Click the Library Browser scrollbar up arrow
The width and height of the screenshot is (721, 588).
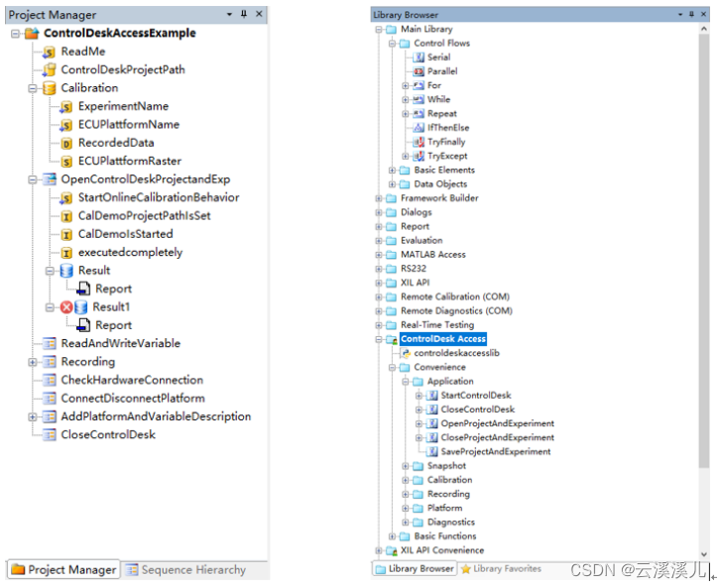pyautogui.click(x=704, y=29)
